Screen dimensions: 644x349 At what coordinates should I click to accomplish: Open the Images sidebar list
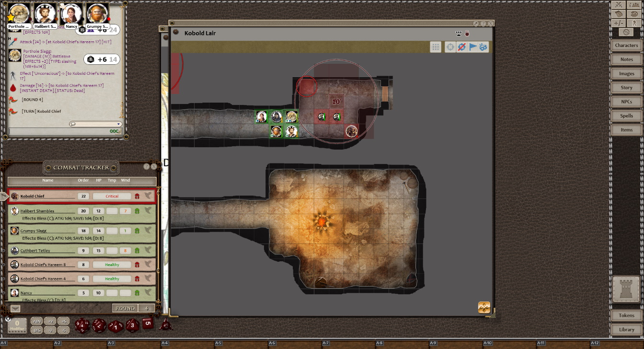point(626,74)
